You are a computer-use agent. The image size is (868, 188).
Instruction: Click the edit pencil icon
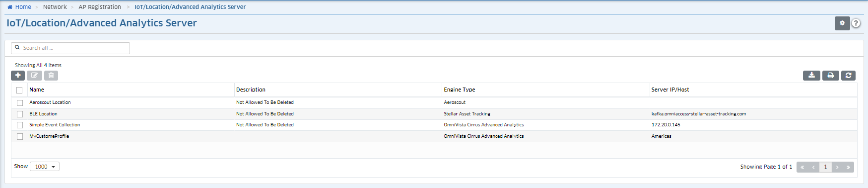pos(34,76)
